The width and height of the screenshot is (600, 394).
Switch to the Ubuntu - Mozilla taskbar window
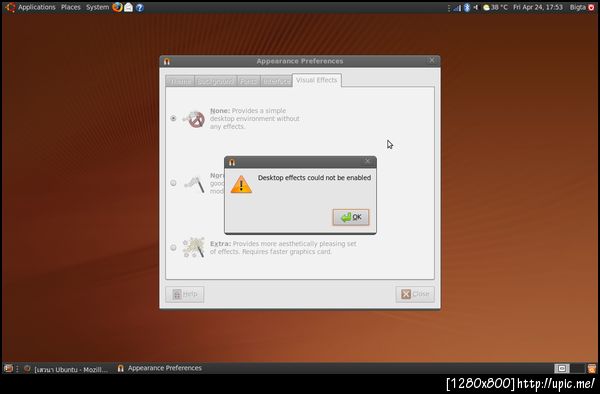coord(67,369)
